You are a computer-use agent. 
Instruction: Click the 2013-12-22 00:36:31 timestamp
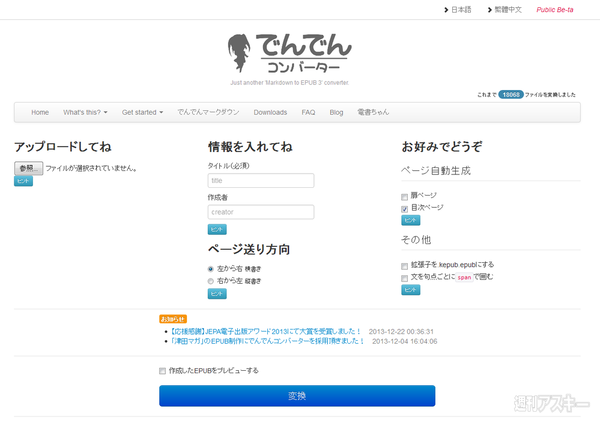coord(401,332)
